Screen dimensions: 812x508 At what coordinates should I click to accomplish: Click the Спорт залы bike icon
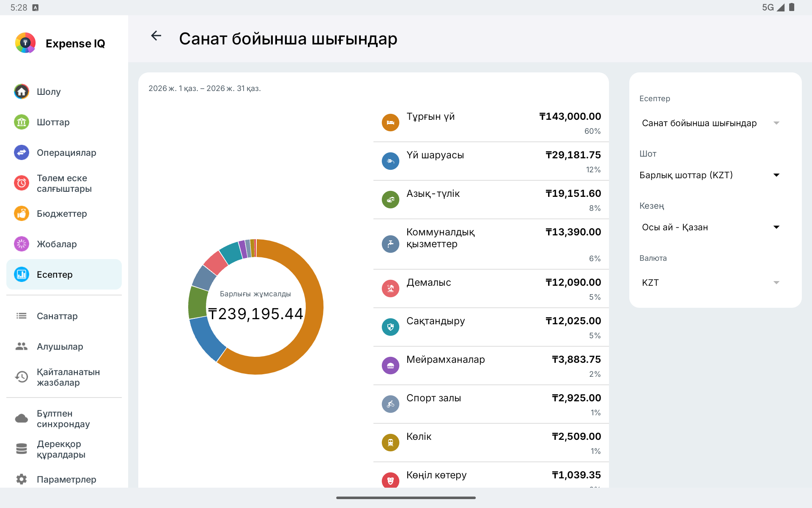coord(390,404)
